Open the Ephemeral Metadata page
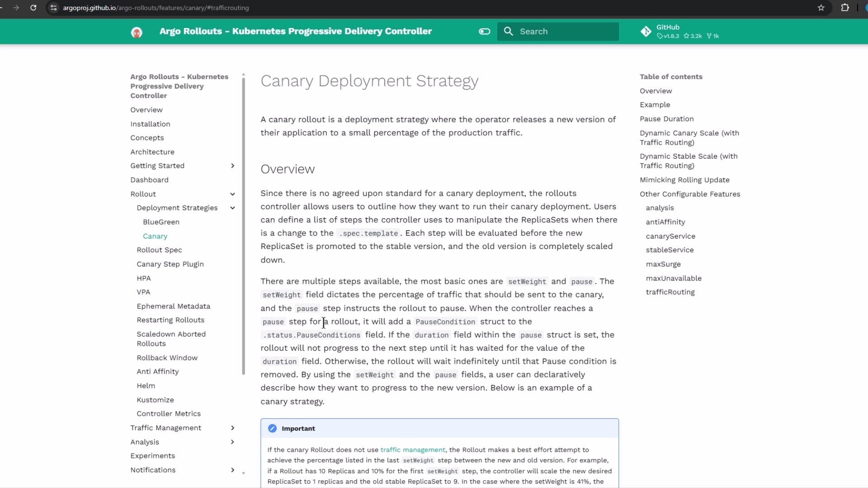The height and width of the screenshot is (488, 868). point(173,306)
